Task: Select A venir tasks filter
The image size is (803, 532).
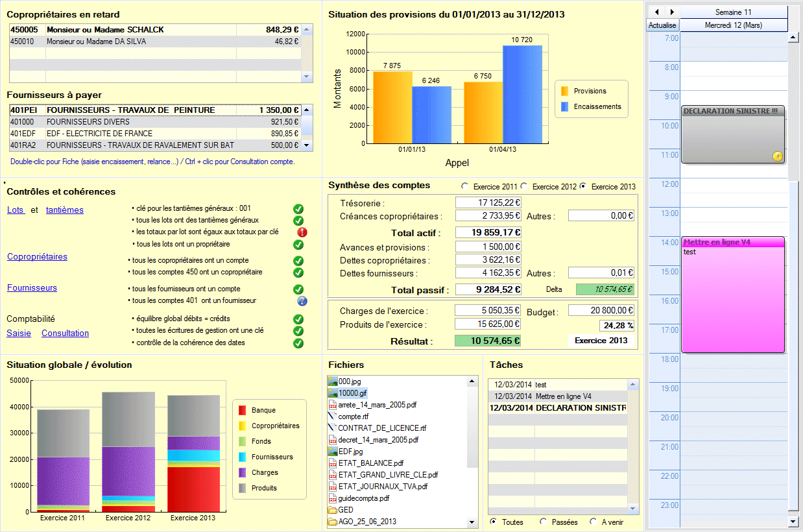Action: [593, 522]
